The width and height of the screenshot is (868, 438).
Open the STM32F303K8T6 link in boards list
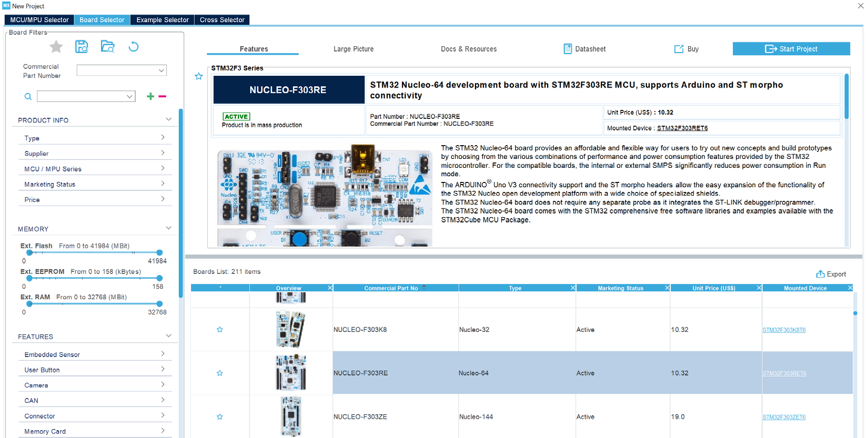point(784,330)
